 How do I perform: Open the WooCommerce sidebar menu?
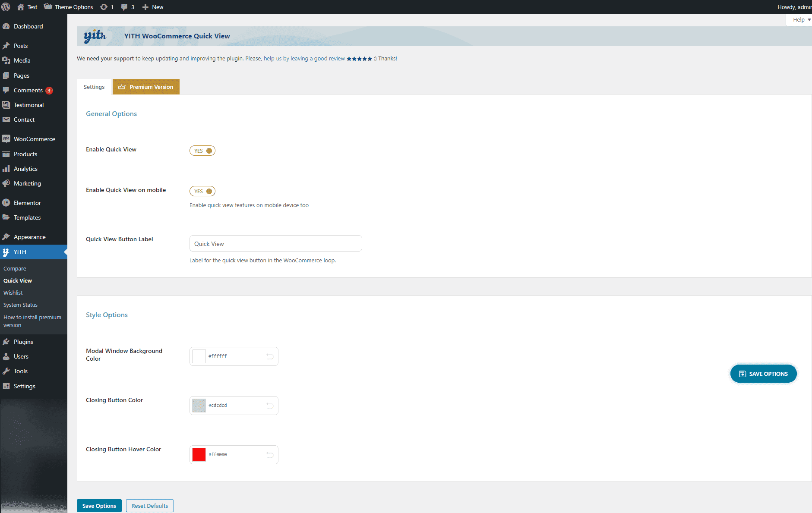click(34, 139)
